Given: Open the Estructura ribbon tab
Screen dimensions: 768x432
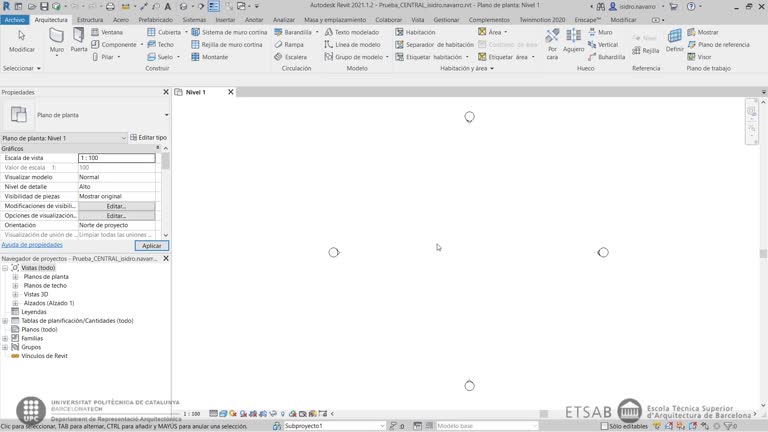Looking at the screenshot, I should pyautogui.click(x=90, y=19).
